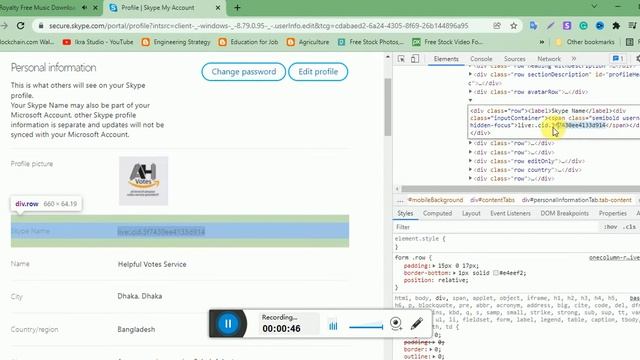Click the DevTools inspect element picker icon
The image size is (640, 360).
coord(401,59)
